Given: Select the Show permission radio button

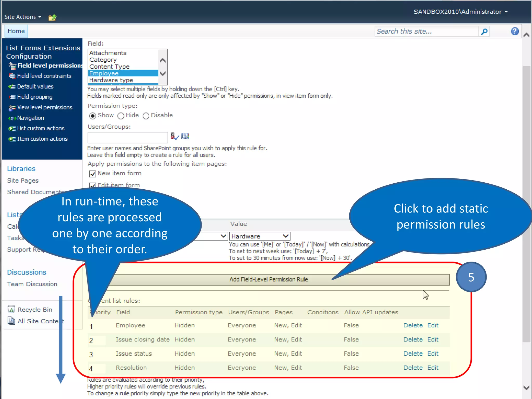Looking at the screenshot, I should tap(92, 116).
